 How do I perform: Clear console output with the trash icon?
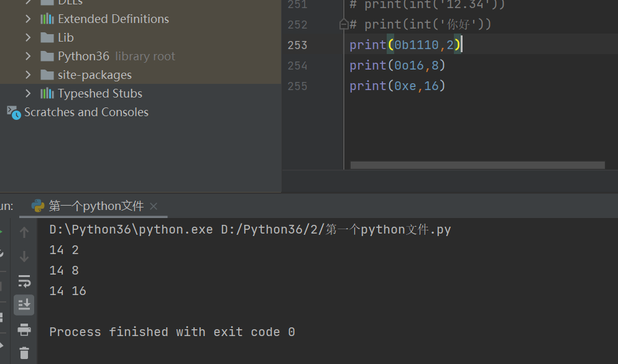pos(24,353)
